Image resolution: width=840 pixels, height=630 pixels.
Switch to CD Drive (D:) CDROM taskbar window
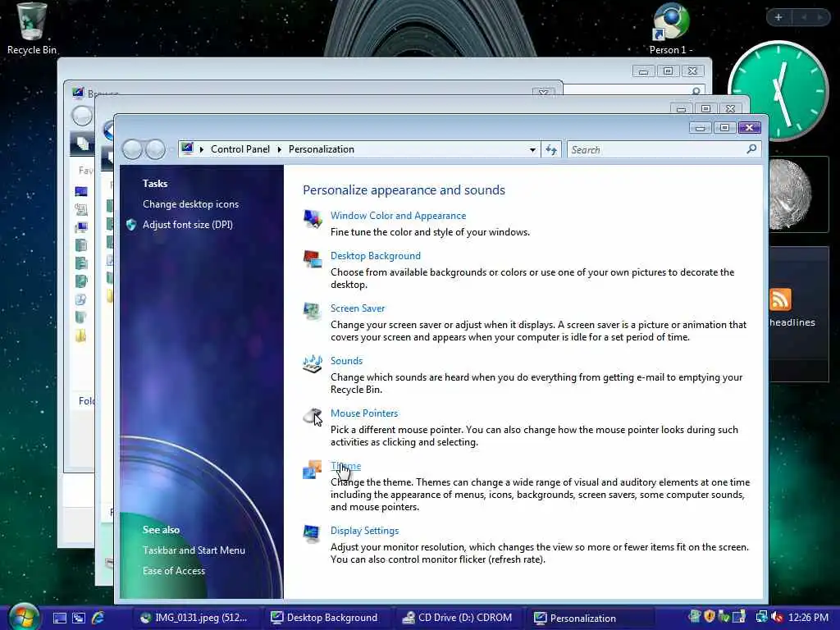click(458, 618)
